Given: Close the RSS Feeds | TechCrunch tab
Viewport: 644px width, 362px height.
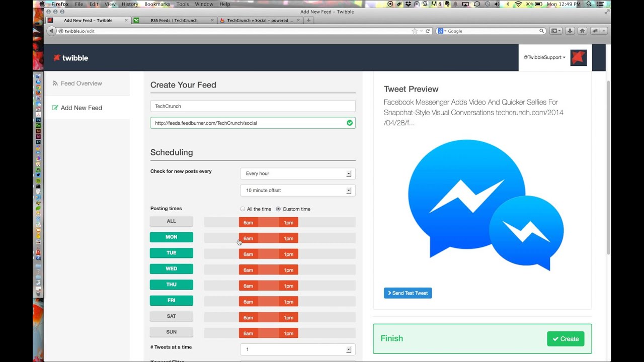Looking at the screenshot, I should (212, 21).
